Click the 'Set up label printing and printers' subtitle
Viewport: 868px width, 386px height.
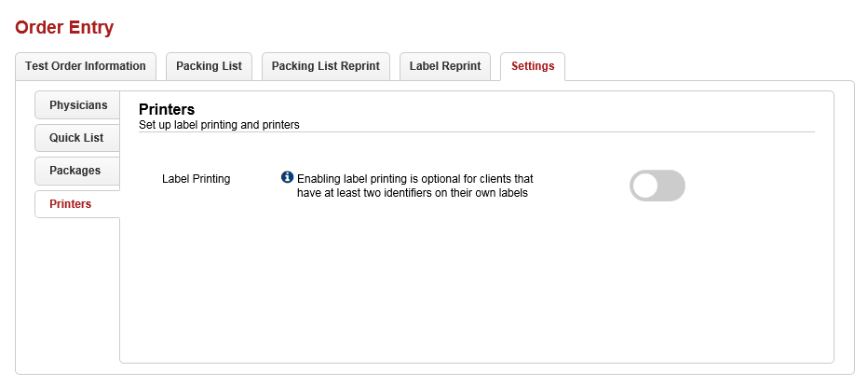(219, 124)
